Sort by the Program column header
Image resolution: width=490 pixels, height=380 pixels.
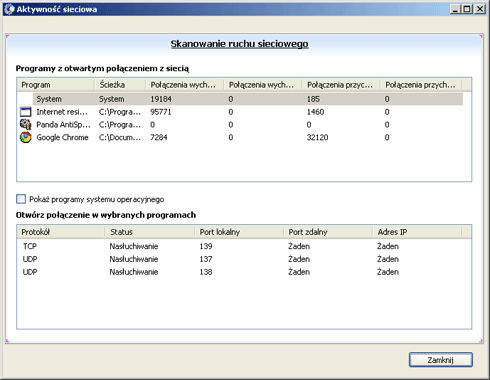tap(56, 85)
